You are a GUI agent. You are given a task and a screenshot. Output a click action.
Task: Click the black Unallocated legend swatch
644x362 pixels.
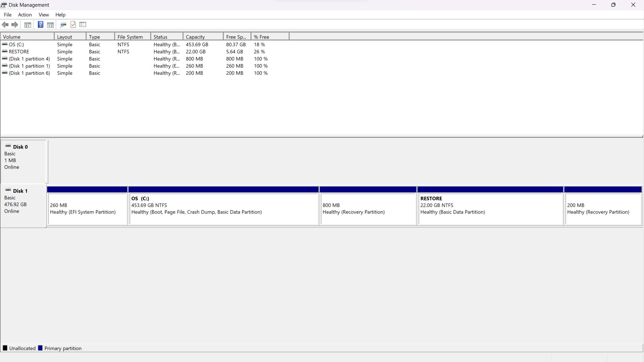click(5, 348)
